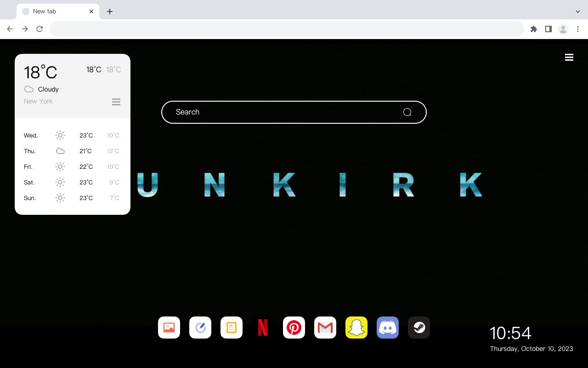Click the large 18°C current temperature

40,72
